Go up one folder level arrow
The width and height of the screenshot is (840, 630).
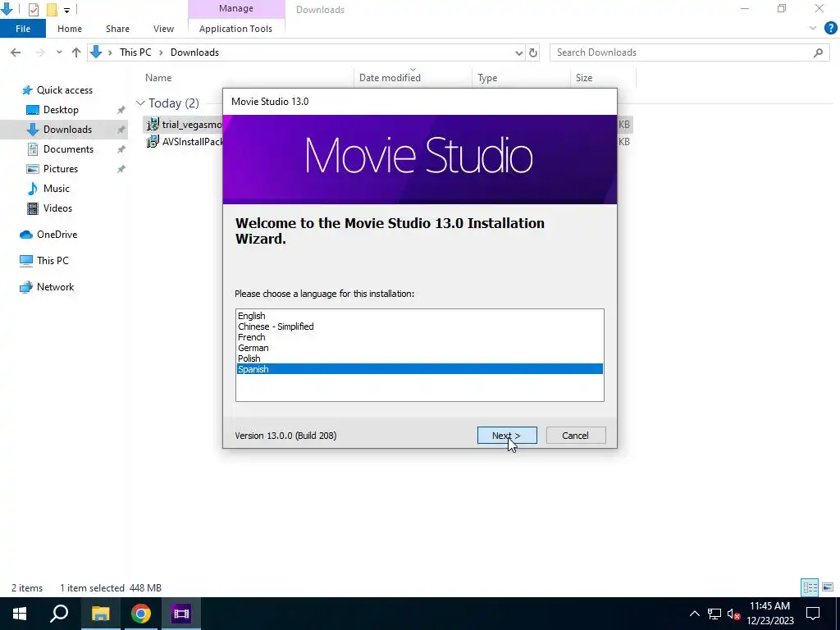tap(76, 52)
